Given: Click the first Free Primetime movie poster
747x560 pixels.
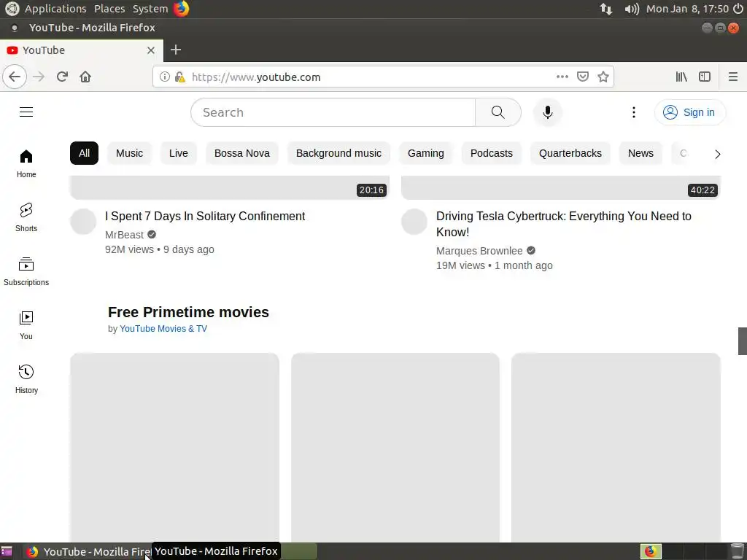Looking at the screenshot, I should click(175, 448).
